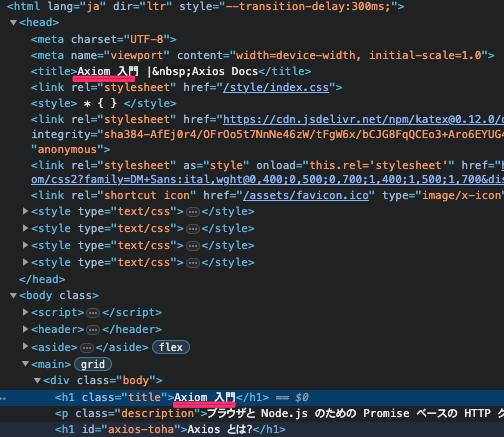The height and width of the screenshot is (437, 504).
Task: Collapse the head element
Action: click(13, 23)
